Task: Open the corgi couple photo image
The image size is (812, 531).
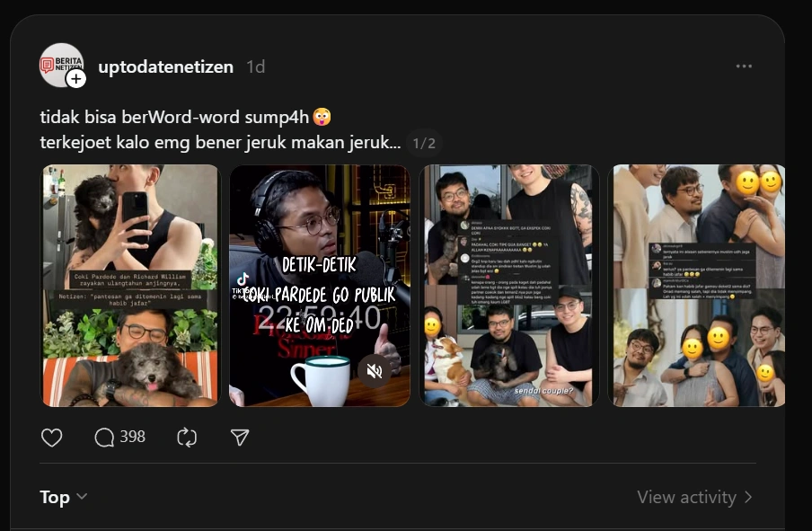Action: pos(509,284)
